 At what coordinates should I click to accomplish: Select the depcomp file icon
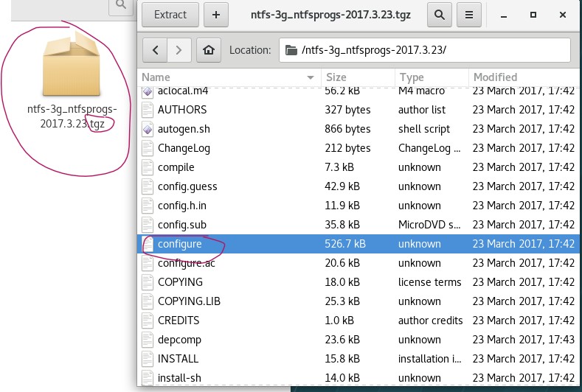pos(148,340)
